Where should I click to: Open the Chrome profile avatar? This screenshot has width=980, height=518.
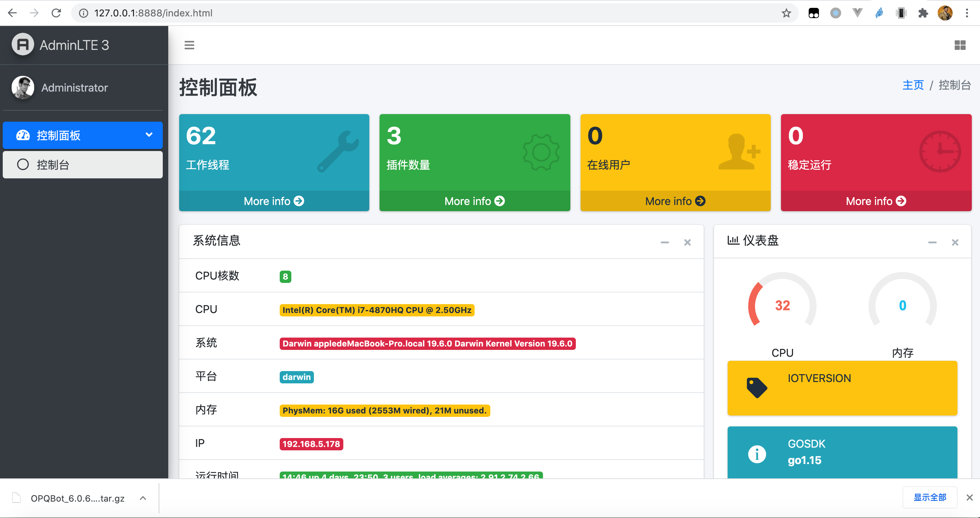(945, 13)
